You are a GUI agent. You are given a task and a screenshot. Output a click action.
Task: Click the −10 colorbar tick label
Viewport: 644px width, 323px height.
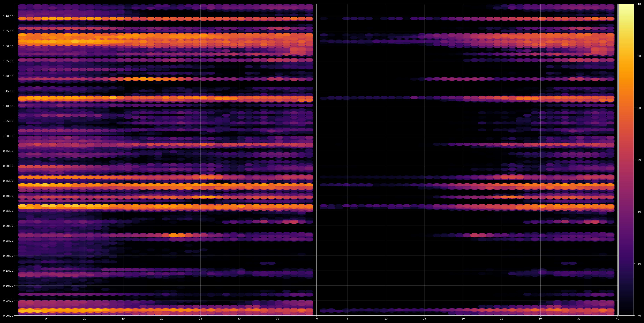638,4
